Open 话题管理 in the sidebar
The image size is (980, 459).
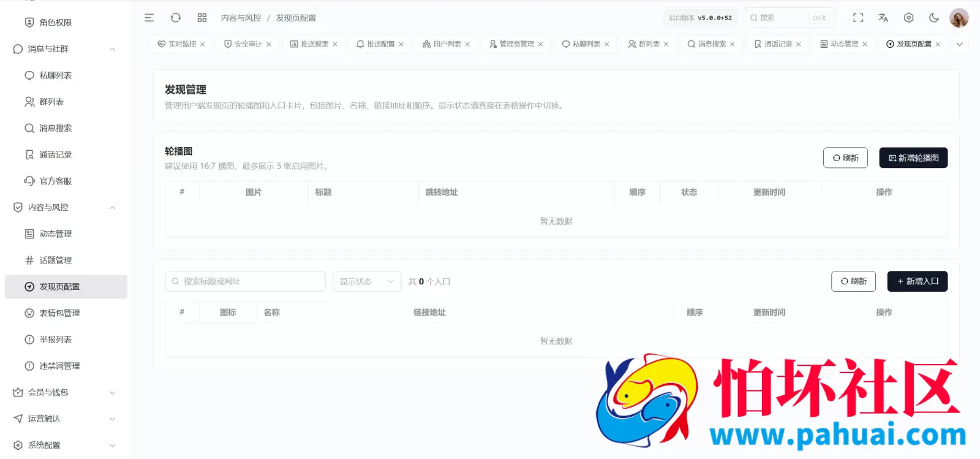point(66,260)
